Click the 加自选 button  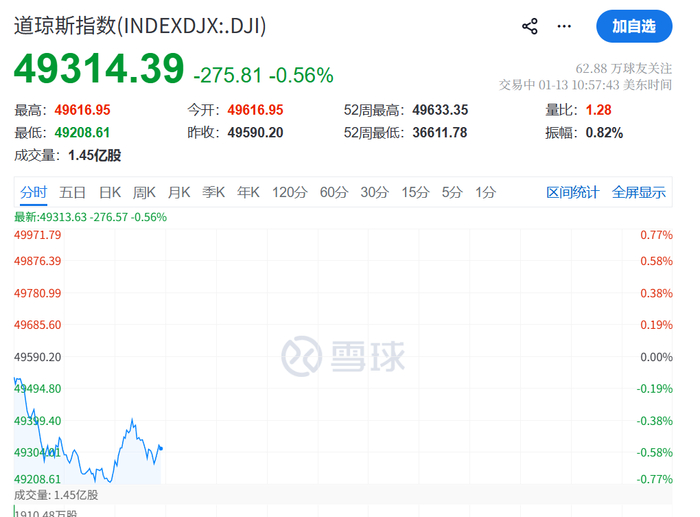(x=634, y=26)
